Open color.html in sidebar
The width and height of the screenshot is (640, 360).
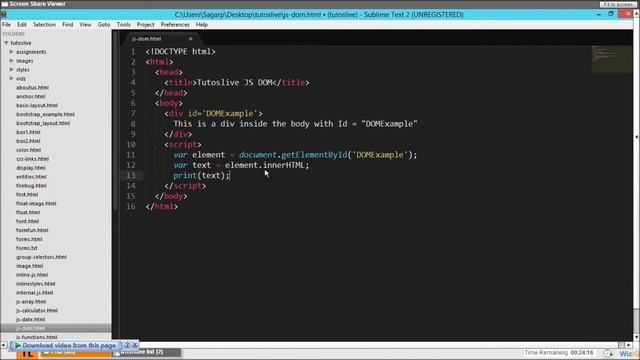[29, 150]
